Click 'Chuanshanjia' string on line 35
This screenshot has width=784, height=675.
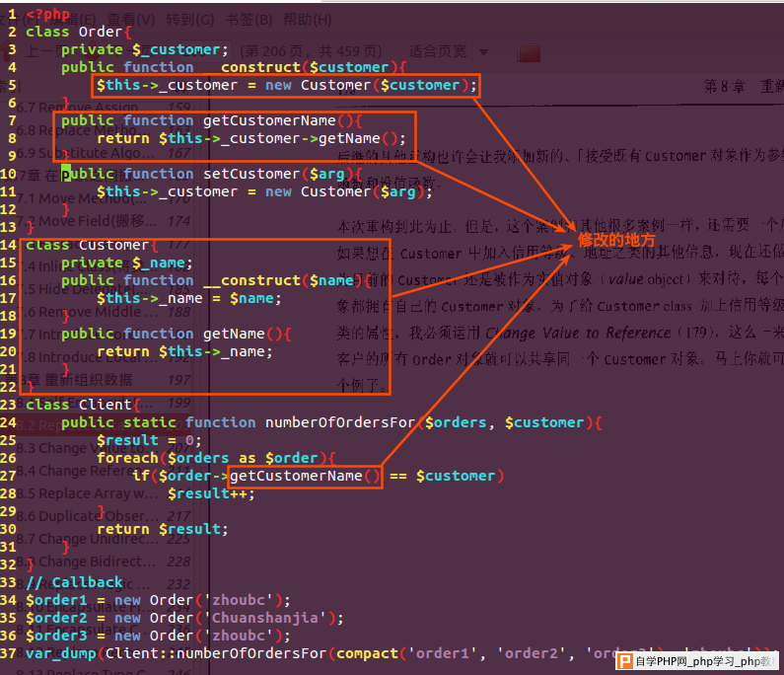point(265,618)
